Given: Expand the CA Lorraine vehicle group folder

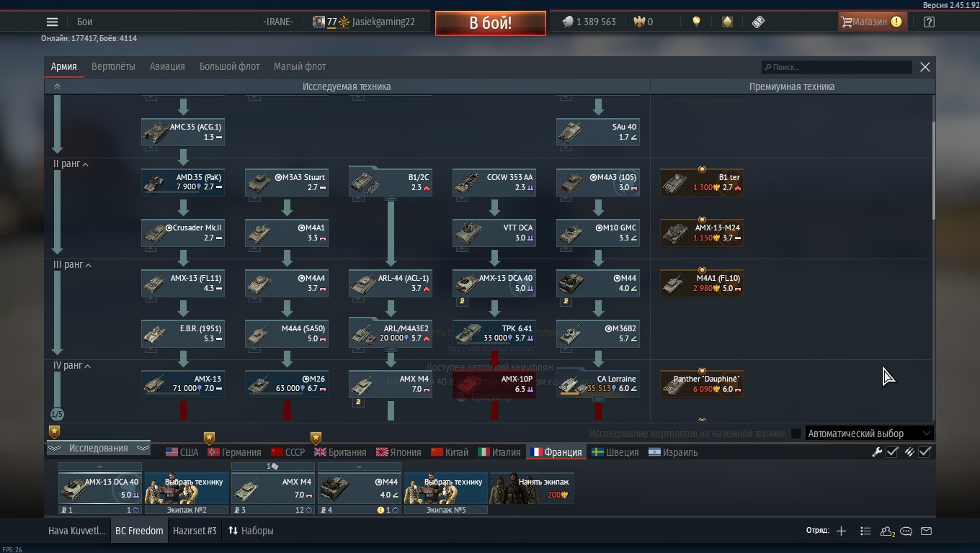Looking at the screenshot, I should [x=598, y=384].
